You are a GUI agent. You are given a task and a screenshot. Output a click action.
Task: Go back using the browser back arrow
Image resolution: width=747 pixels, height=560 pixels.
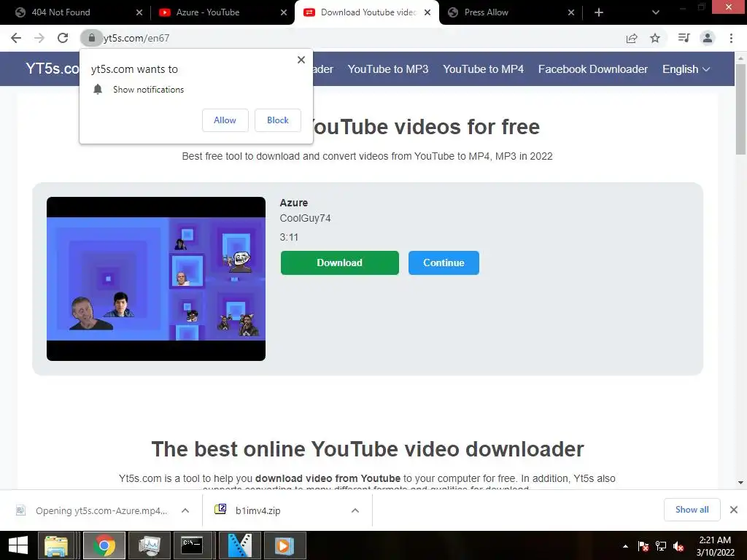pos(16,38)
